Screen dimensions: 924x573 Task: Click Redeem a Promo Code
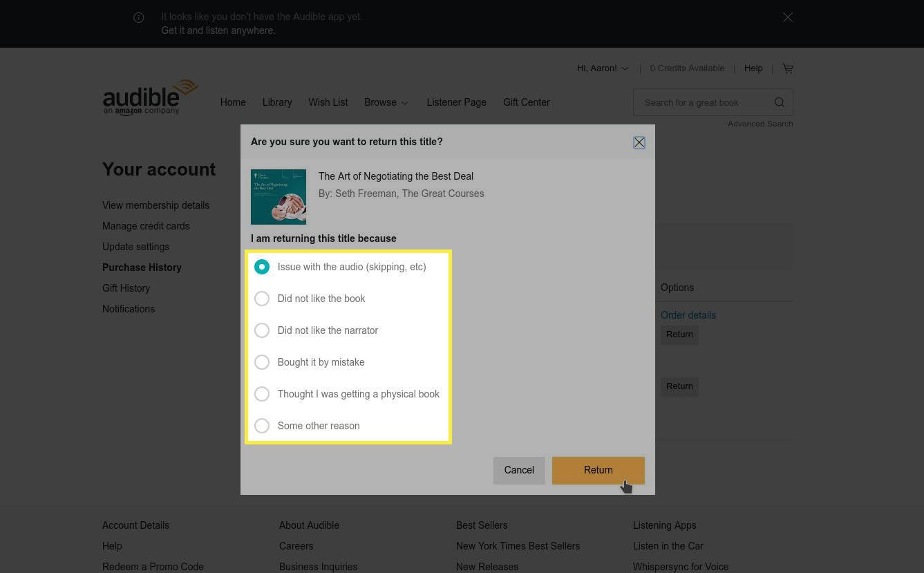tap(153, 567)
